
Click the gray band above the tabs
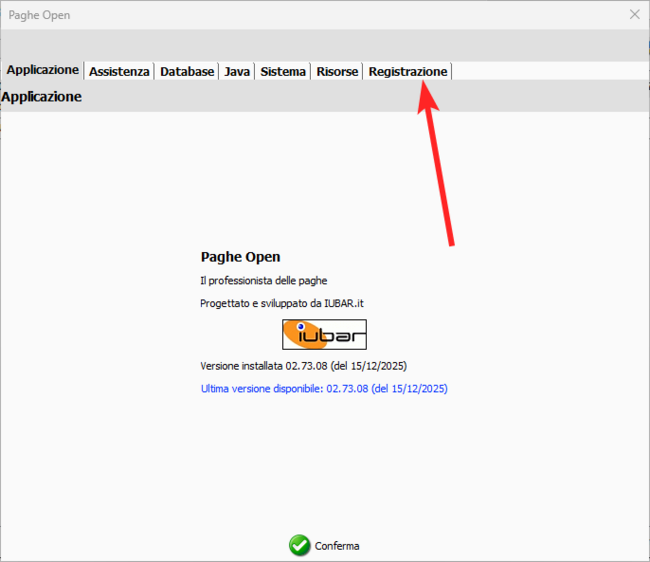point(324,45)
